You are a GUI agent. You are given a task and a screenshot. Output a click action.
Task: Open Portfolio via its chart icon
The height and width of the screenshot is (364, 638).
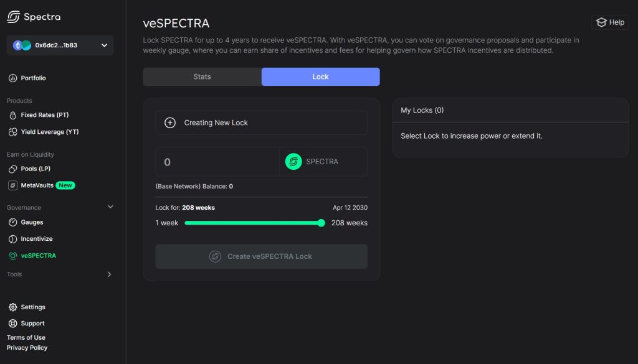12,78
